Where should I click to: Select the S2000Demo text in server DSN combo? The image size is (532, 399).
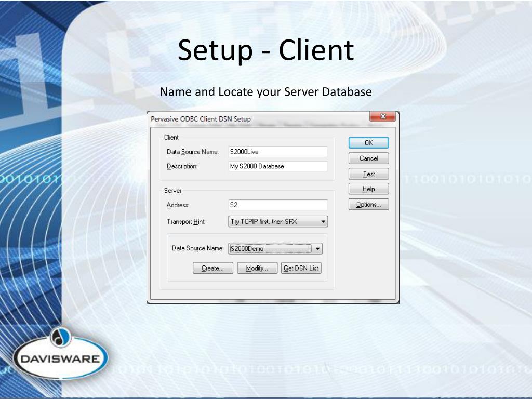pos(247,249)
